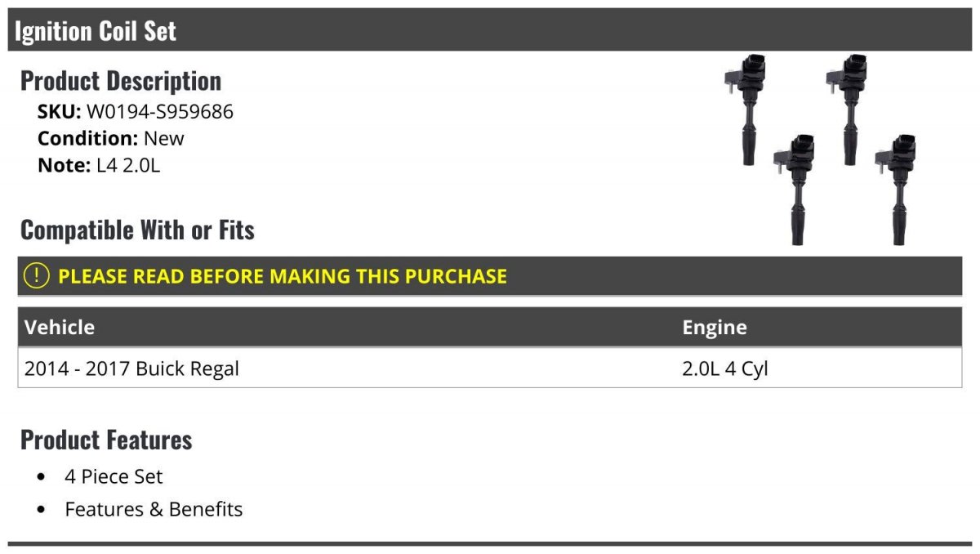980x554 pixels.
Task: Click the top-left ignition coil image
Action: [746, 109]
